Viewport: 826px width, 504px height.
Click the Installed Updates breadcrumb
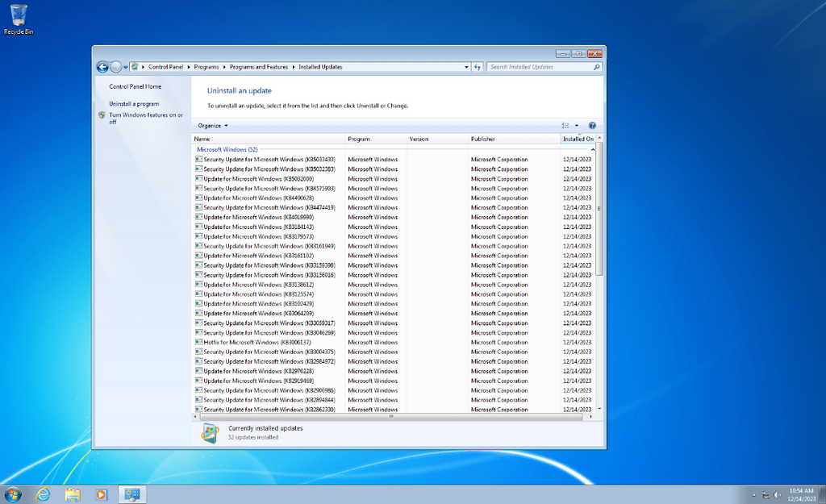click(x=320, y=67)
